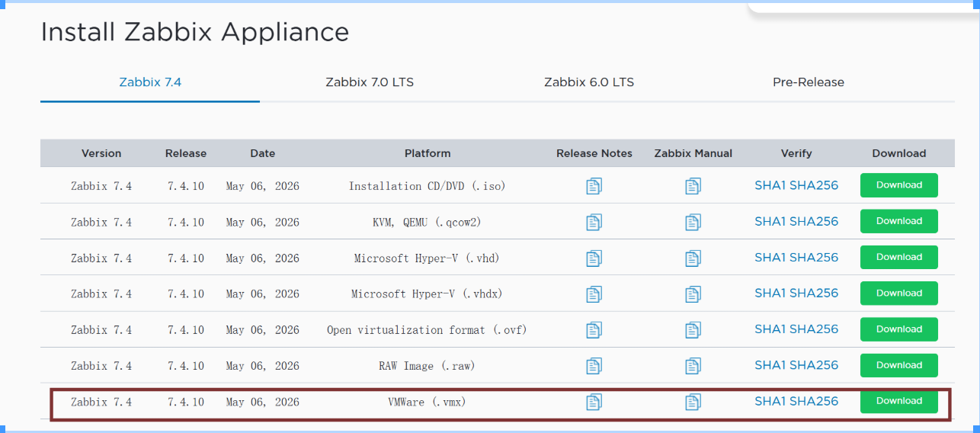Click the 'Zabbix Manual' column header

click(x=693, y=153)
